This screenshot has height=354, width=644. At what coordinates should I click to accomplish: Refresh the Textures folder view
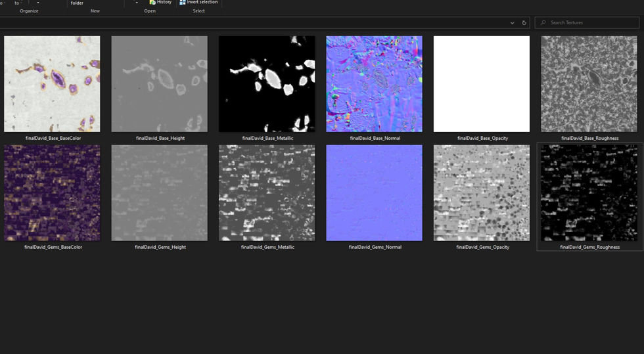pos(524,23)
